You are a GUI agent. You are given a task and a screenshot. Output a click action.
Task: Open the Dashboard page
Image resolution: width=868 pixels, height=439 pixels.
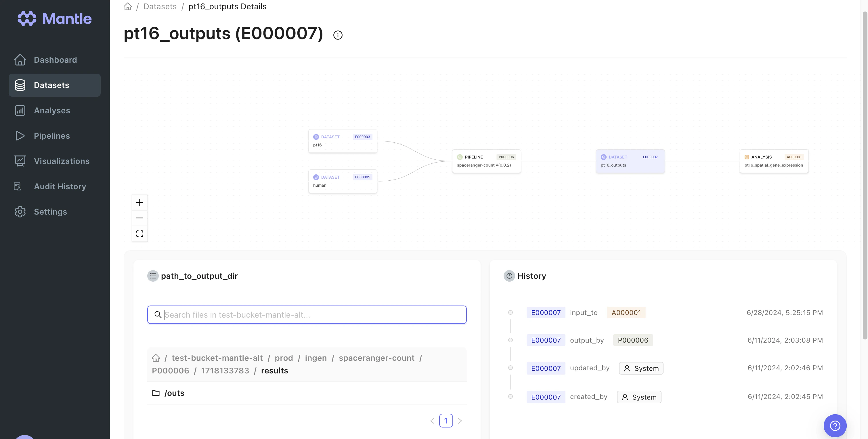(x=55, y=60)
